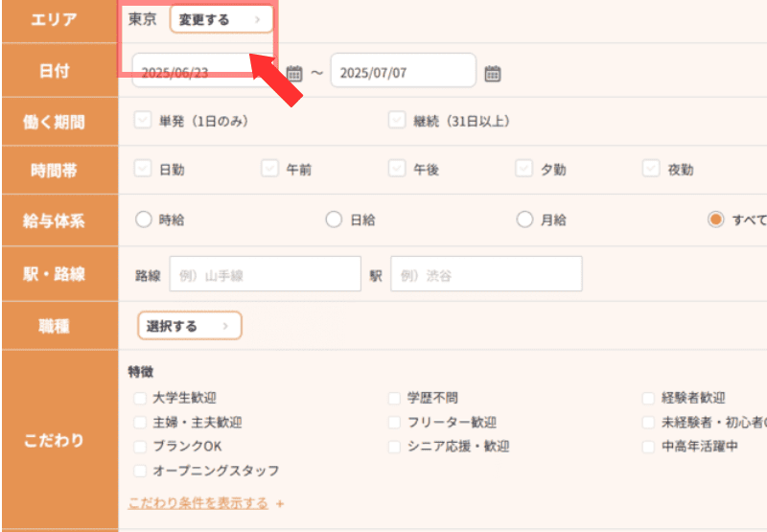This screenshot has height=532, width=767.
Task: Click the 特徴 heading text
Action: pyautogui.click(x=141, y=372)
